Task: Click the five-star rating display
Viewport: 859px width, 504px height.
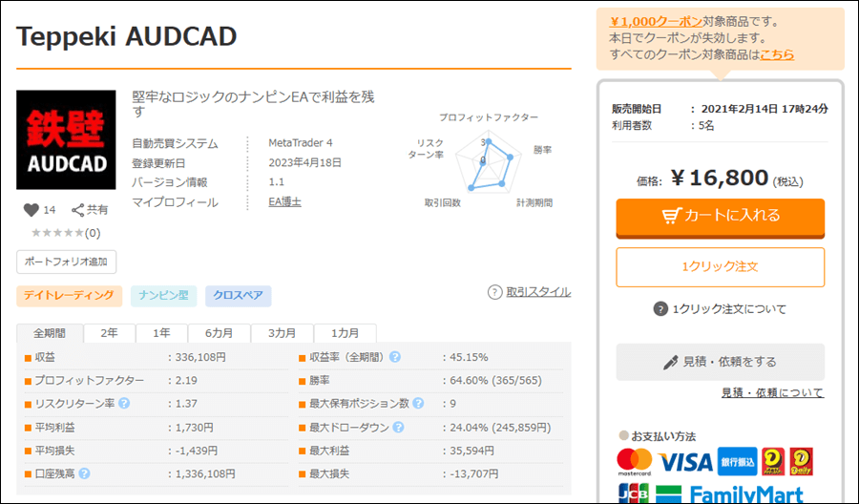Action: click(x=57, y=233)
